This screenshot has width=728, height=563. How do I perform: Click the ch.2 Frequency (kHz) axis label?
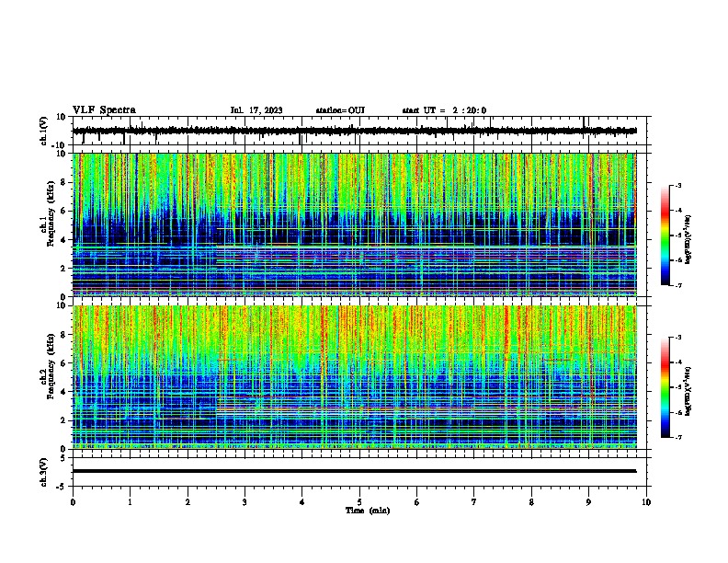point(47,366)
